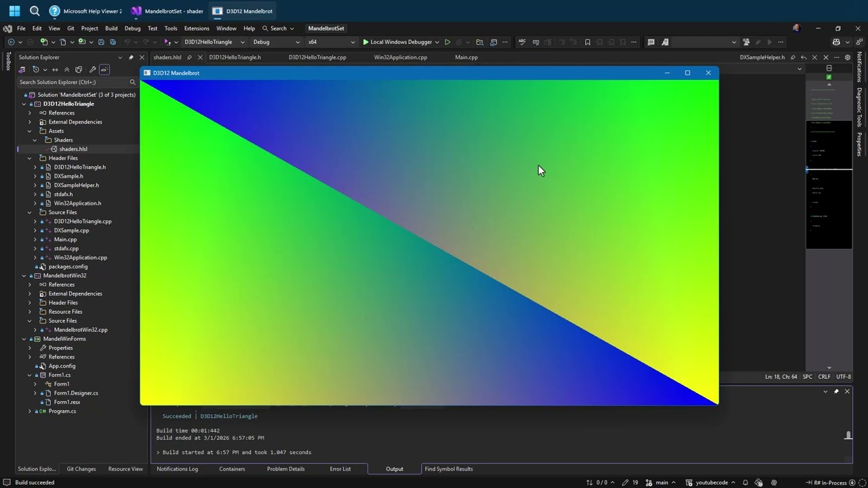Open the Git Changes panel tab
Screen dimensions: 868x488
[81, 469]
